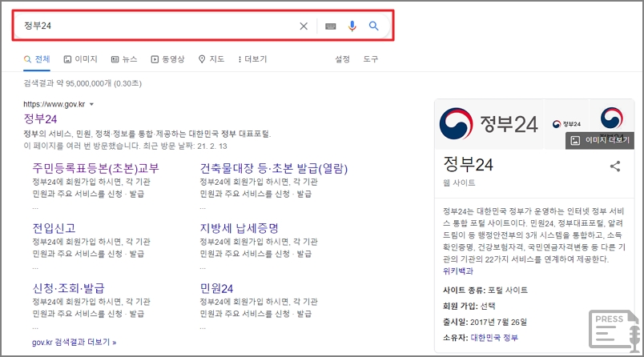Screen dimensions: 644x357
Task: Click the https://www.gov.kr URL text
Action: (54, 104)
